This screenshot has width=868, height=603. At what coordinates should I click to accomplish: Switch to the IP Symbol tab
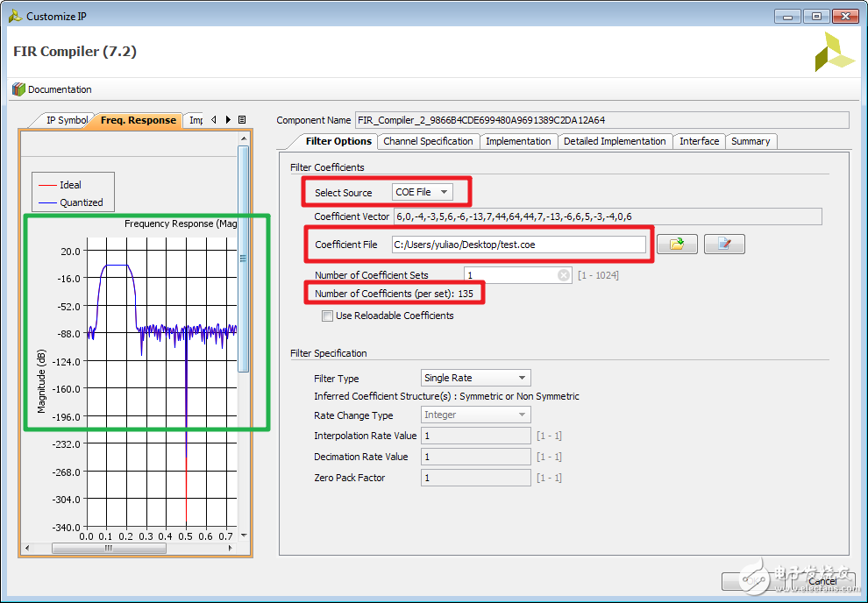click(x=66, y=120)
